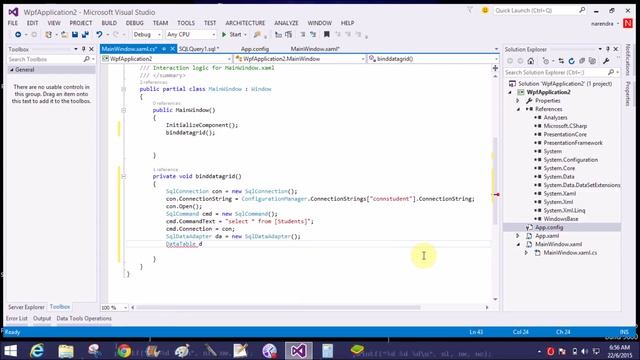
Task: Switch to the App.config editor tab
Action: tap(255, 49)
